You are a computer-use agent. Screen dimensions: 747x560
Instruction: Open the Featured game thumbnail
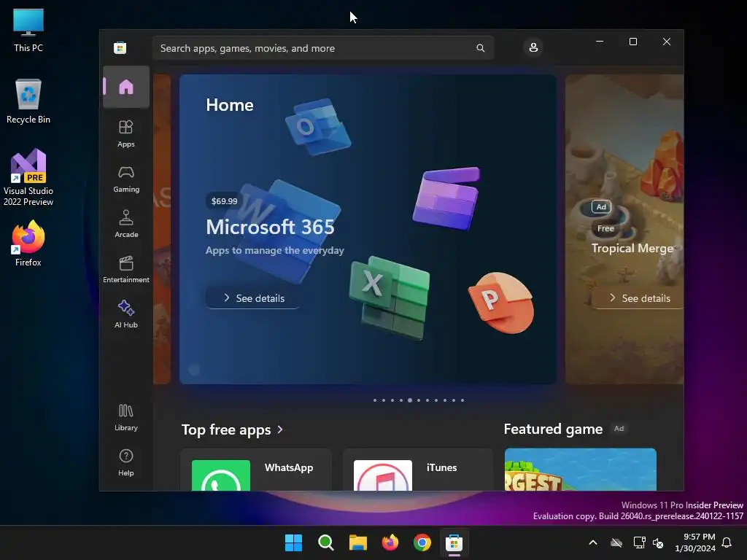click(580, 470)
